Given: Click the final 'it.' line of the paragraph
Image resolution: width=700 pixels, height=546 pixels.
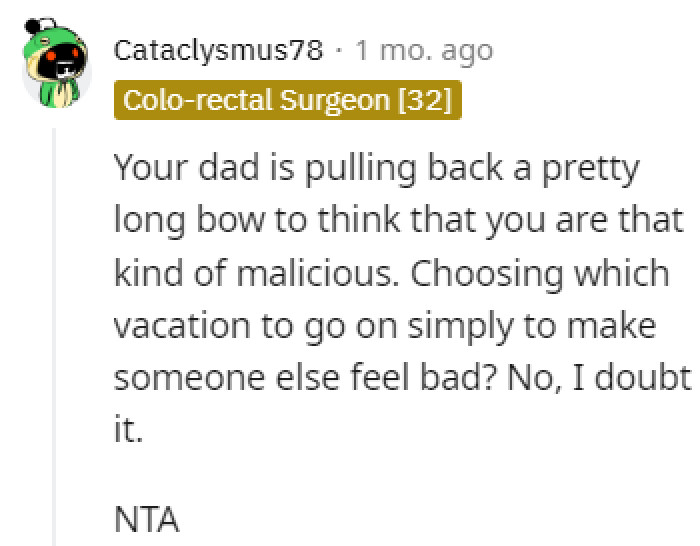Looking at the screenshot, I should [128, 431].
